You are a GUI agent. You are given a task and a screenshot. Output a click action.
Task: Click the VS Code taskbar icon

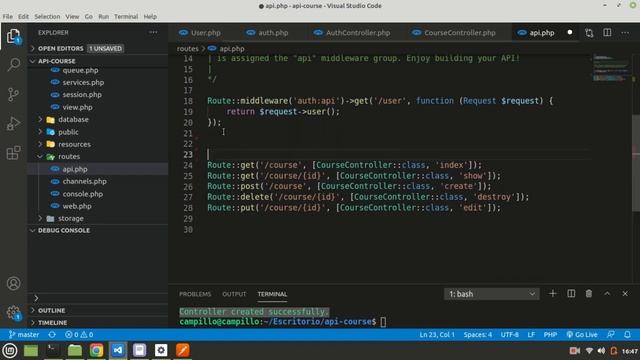[x=118, y=350]
